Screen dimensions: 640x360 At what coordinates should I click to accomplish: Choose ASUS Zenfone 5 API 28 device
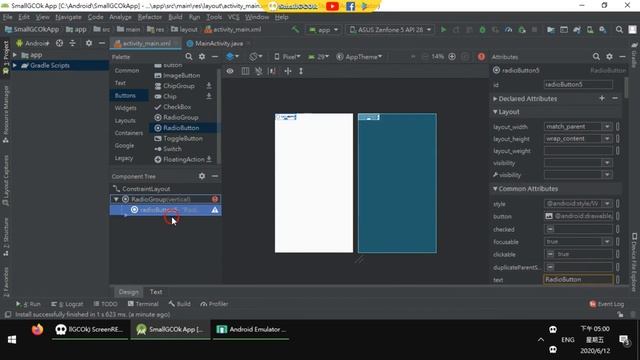point(390,30)
